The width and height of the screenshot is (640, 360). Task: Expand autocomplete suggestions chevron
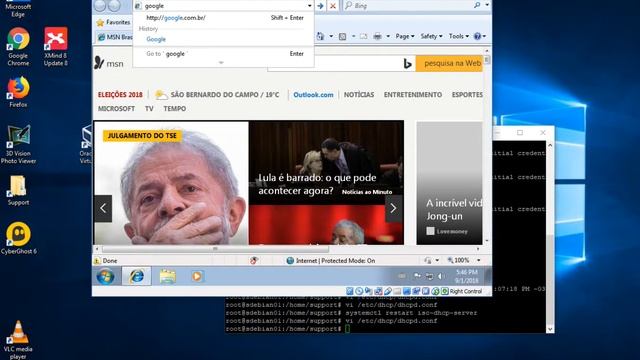221,62
